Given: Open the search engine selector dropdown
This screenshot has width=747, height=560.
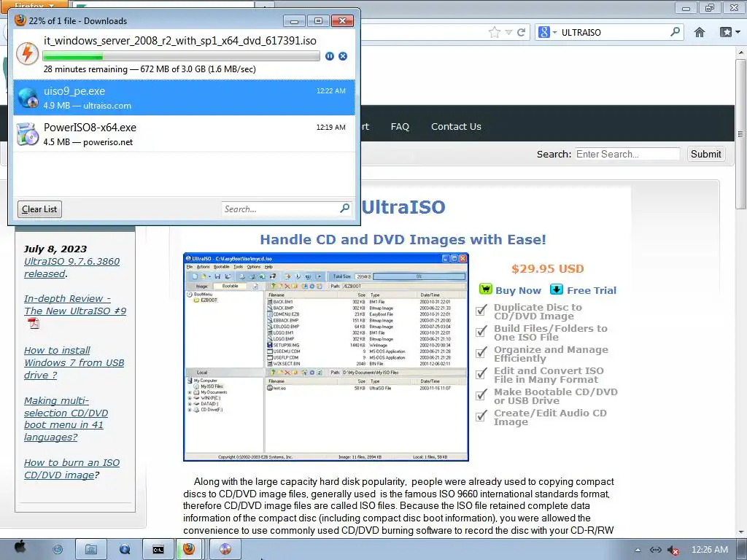Looking at the screenshot, I should [x=548, y=32].
